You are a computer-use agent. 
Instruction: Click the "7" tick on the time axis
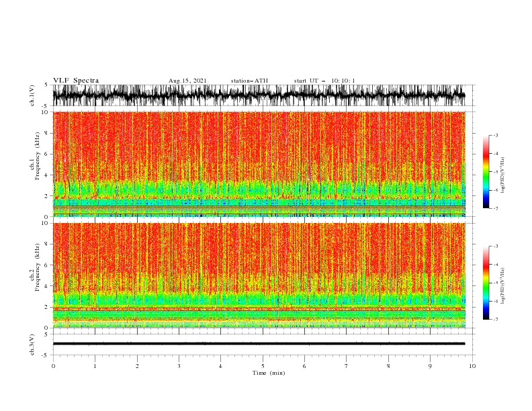(x=347, y=366)
